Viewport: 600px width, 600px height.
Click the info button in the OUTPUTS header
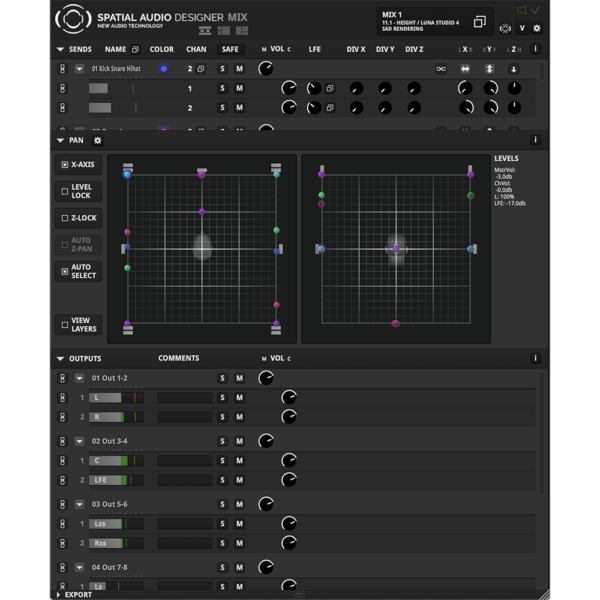tap(535, 358)
